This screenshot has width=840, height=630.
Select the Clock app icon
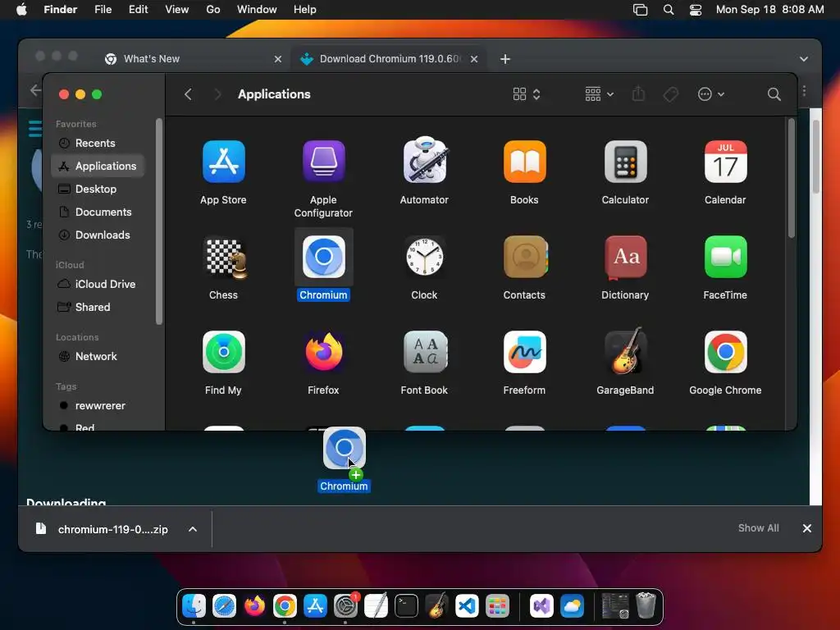pyautogui.click(x=424, y=257)
